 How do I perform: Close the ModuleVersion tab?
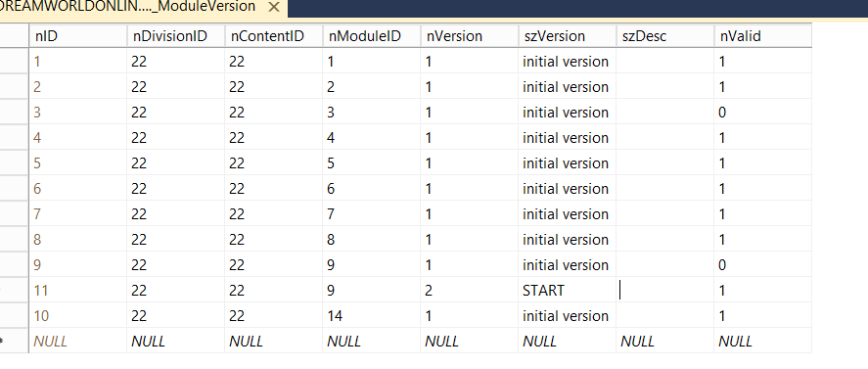click(273, 8)
